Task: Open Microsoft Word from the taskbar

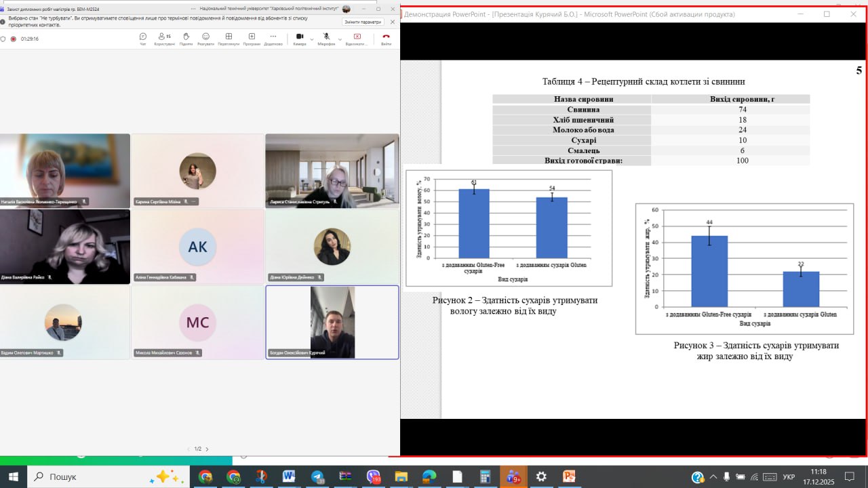Action: coord(289,476)
